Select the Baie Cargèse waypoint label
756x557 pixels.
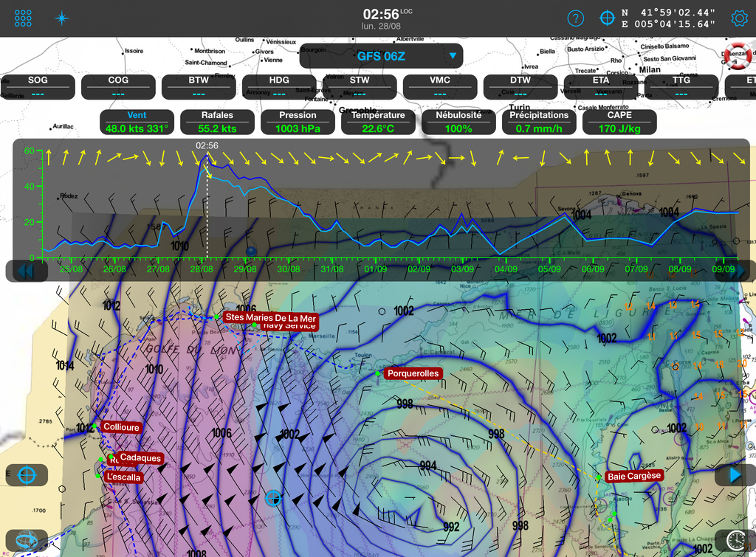[634, 476]
